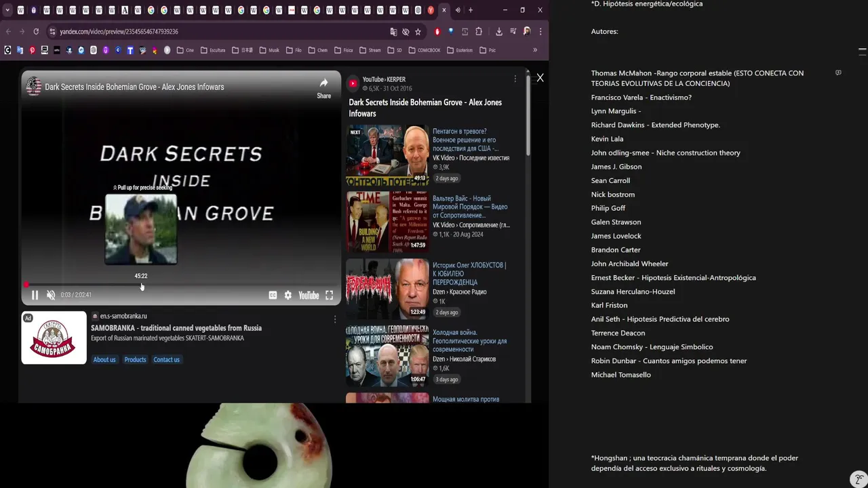This screenshot has height=488, width=868.
Task: Open the Filo bookmarks folder
Action: [294, 50]
